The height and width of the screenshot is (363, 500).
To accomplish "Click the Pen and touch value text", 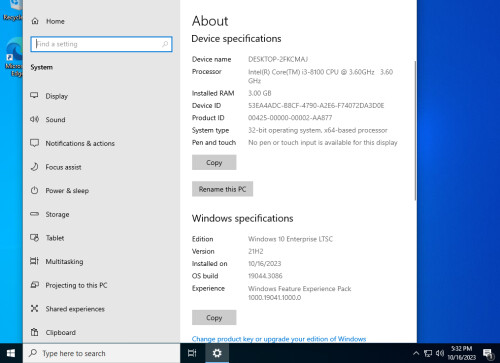I will click(323, 143).
